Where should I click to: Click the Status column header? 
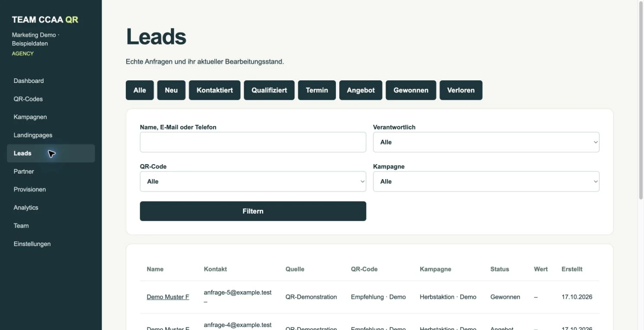(500, 269)
